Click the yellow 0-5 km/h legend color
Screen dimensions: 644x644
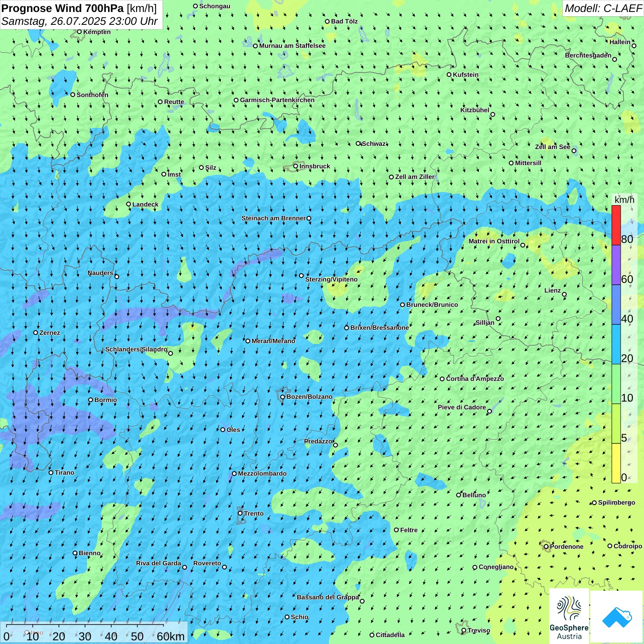pos(616,463)
